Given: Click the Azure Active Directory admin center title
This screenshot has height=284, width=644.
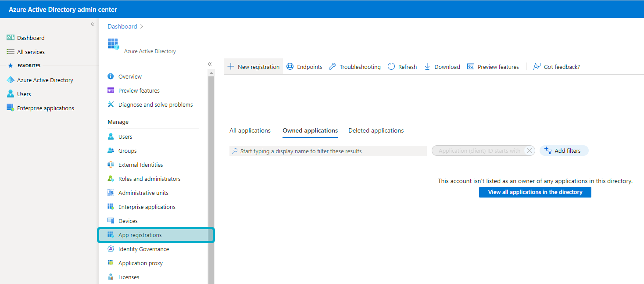Looking at the screenshot, I should pos(63,9).
